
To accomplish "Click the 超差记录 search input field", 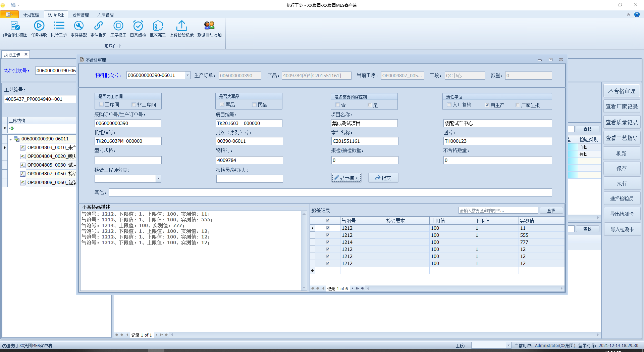I will point(498,211).
